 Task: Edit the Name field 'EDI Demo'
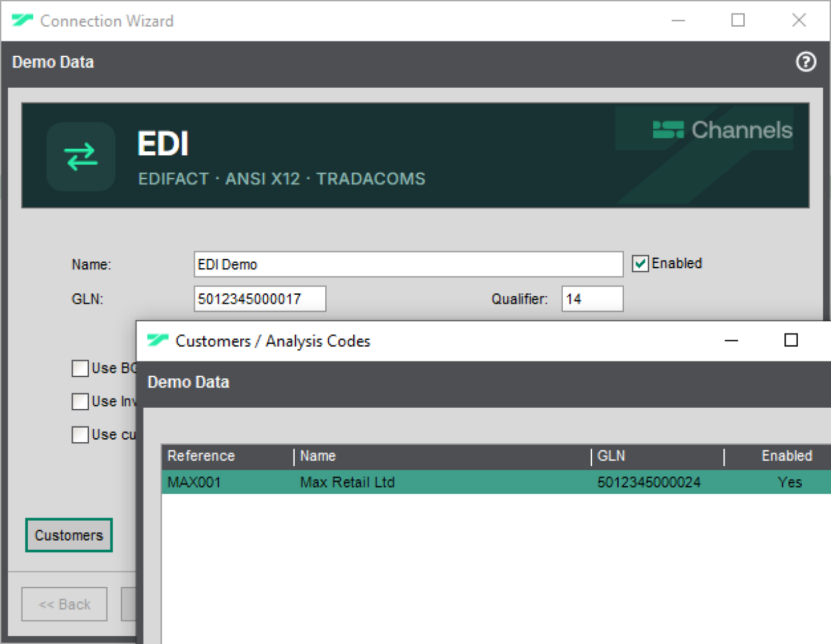tap(408, 264)
